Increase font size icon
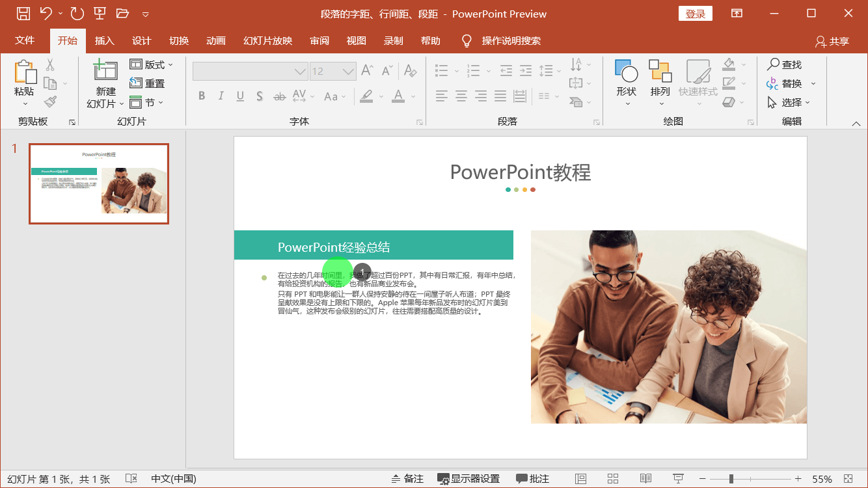The width and height of the screenshot is (868, 488). [367, 70]
